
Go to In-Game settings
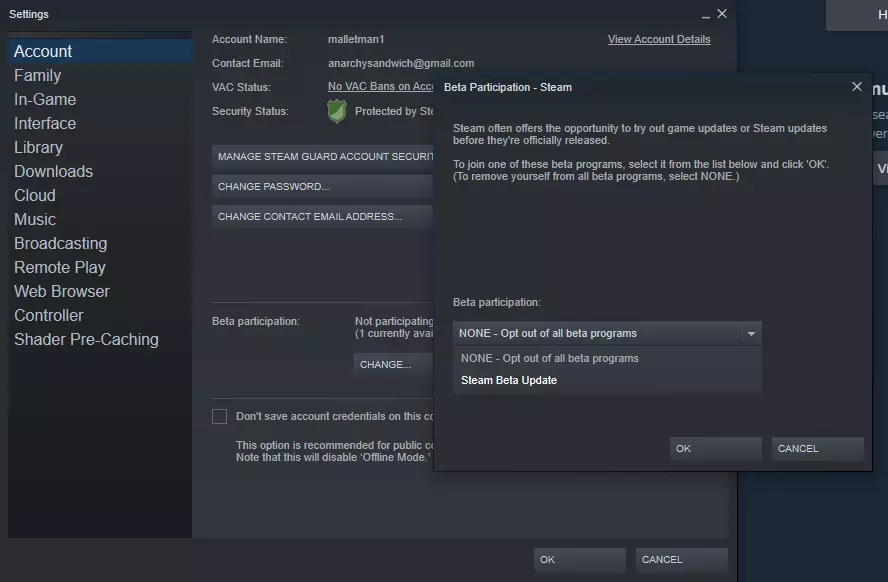(x=100, y=99)
